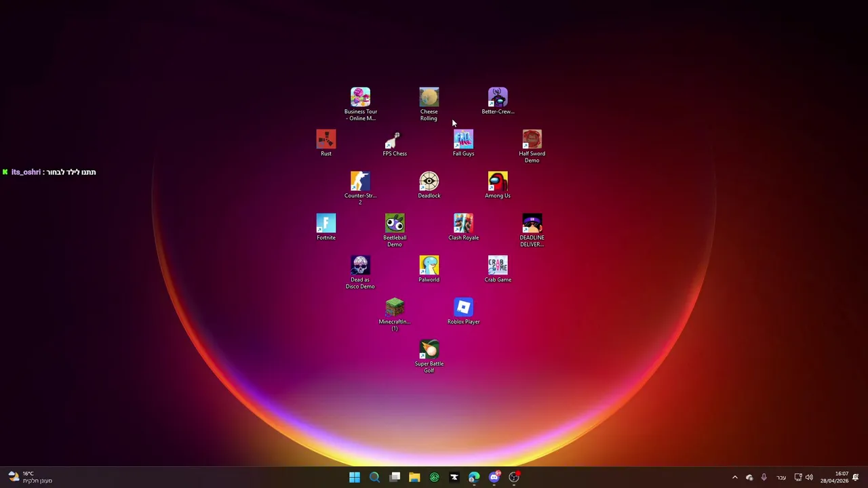The image size is (868, 488).
Task: Select the Beetleball Demo icon
Action: [395, 230]
